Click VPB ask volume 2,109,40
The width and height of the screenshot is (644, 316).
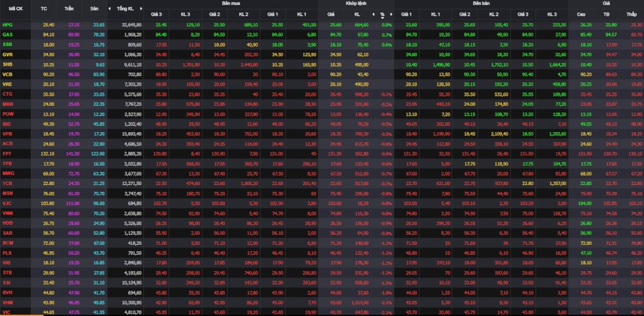click(499, 133)
